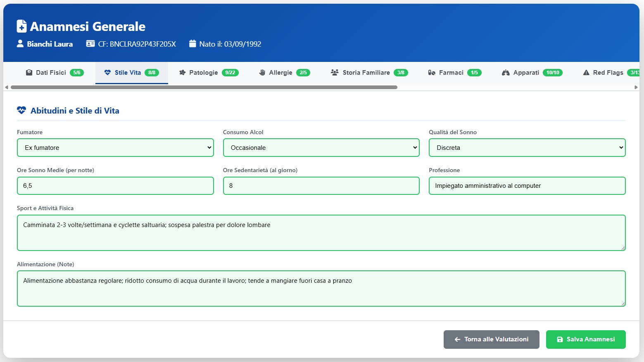
Task: Focus the Ore Sonno Medie field
Action: coord(115,186)
